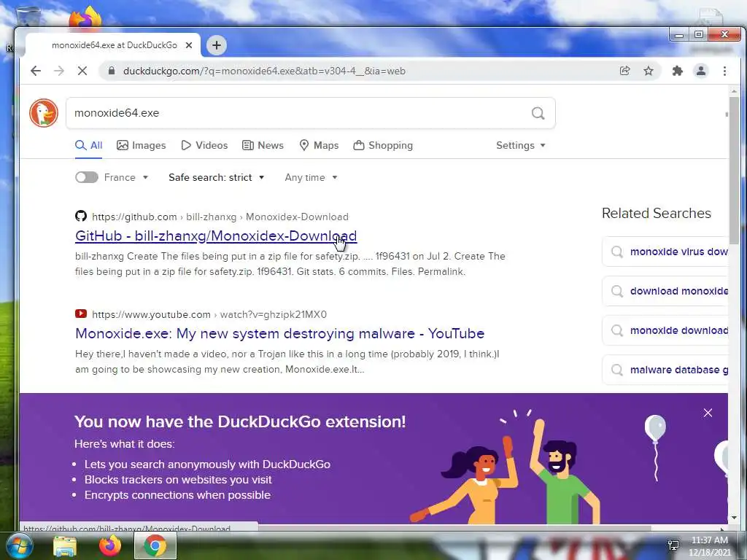Open the Monoxide.exe YouTube result title

[279, 333]
